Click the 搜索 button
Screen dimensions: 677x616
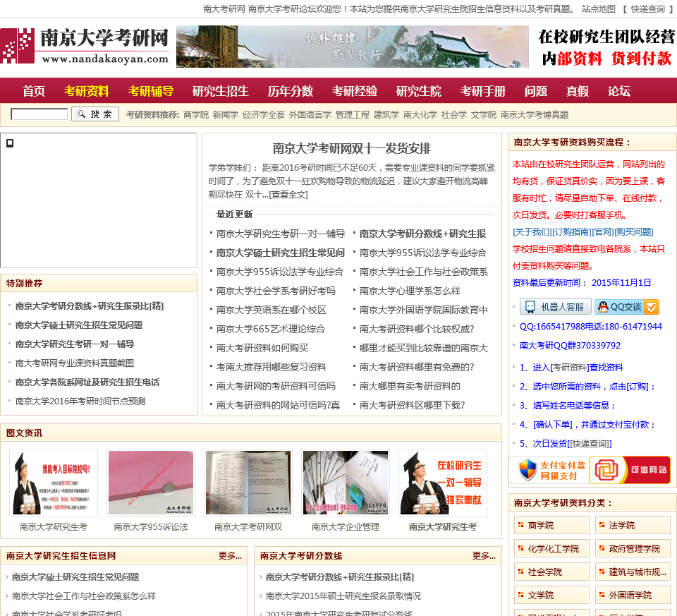point(95,114)
